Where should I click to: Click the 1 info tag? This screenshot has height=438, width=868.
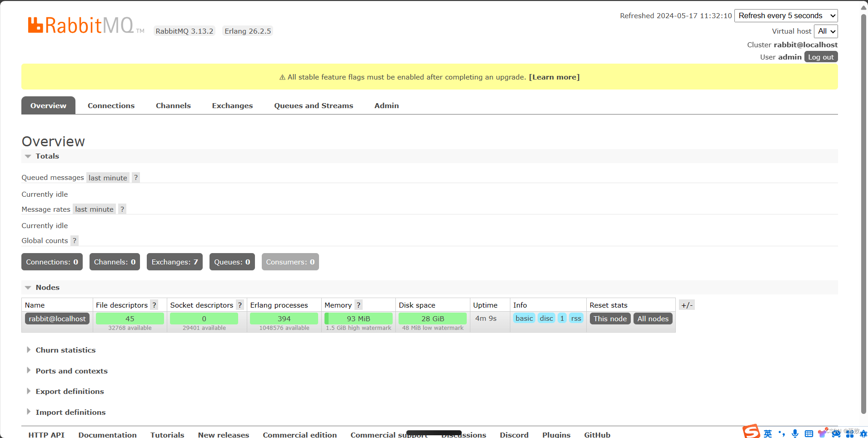(x=562, y=318)
